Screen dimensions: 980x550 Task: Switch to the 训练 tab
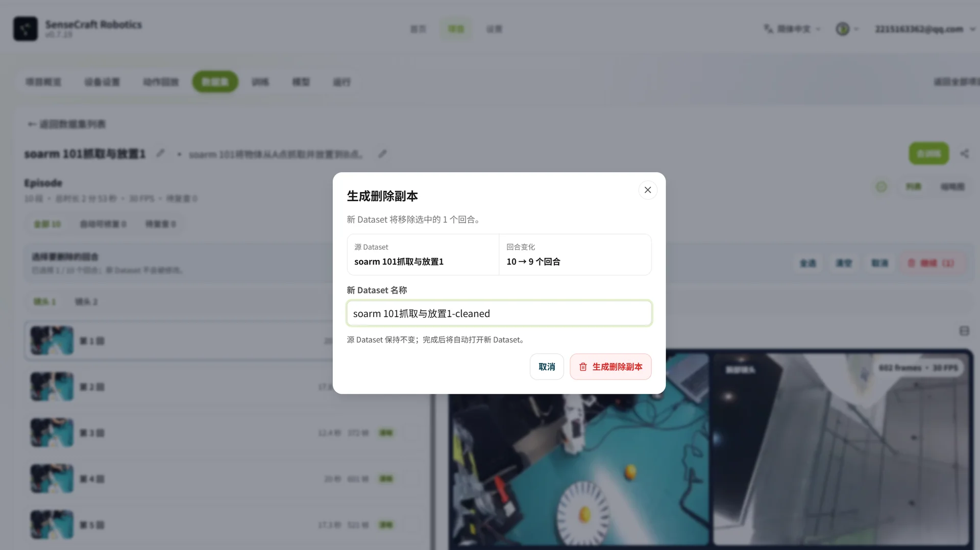(x=260, y=82)
